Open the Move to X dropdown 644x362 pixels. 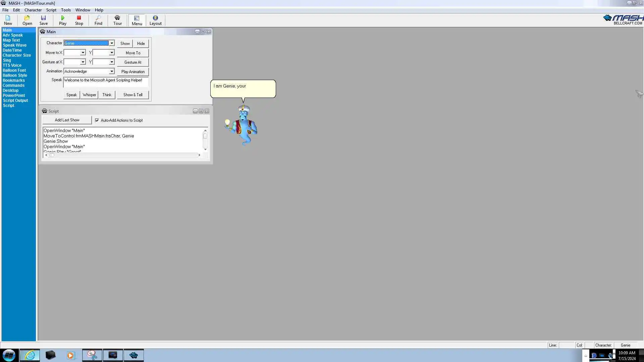[x=83, y=53]
